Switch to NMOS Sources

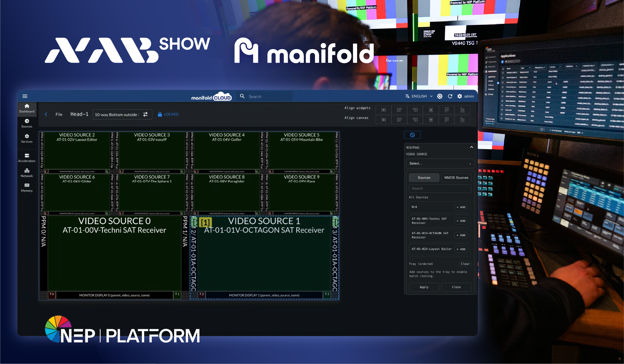point(456,177)
